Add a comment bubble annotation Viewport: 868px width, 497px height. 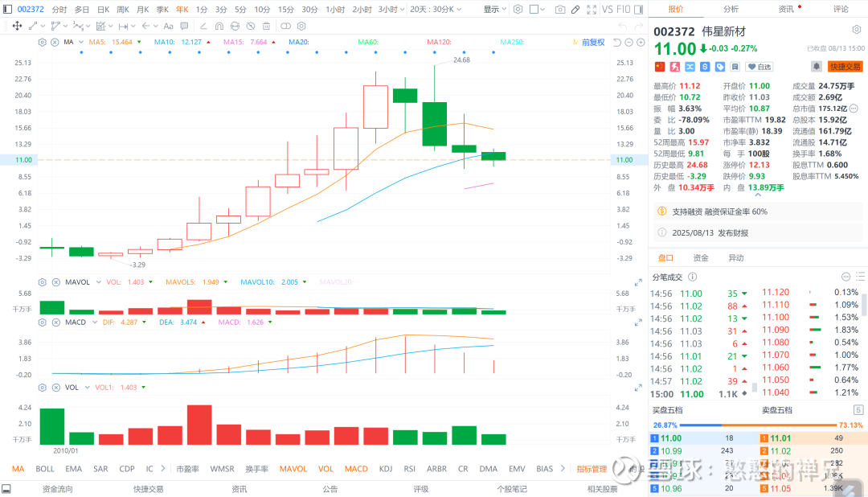[x=184, y=26]
